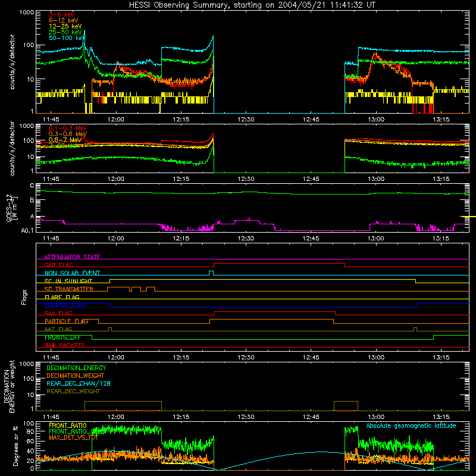Pick the 50-100 keV legend label
Image resolution: width=476 pixels, height=476 pixels.
pyautogui.click(x=67, y=38)
